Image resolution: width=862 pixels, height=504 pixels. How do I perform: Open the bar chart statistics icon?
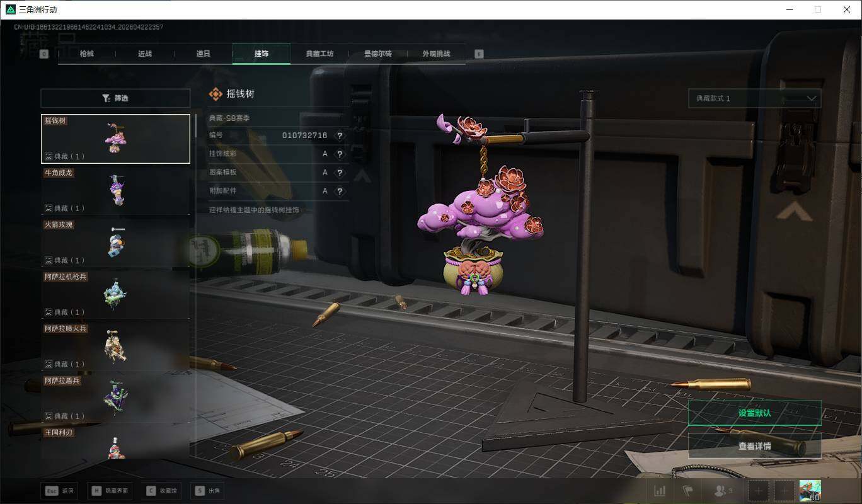click(x=660, y=491)
